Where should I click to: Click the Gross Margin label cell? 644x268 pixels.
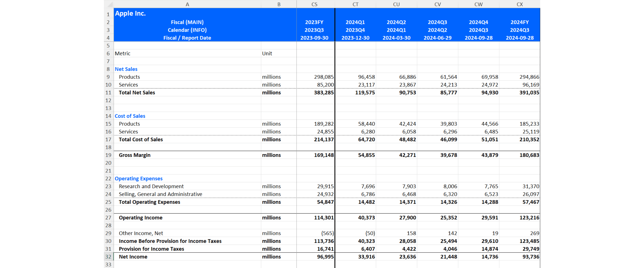pos(135,155)
